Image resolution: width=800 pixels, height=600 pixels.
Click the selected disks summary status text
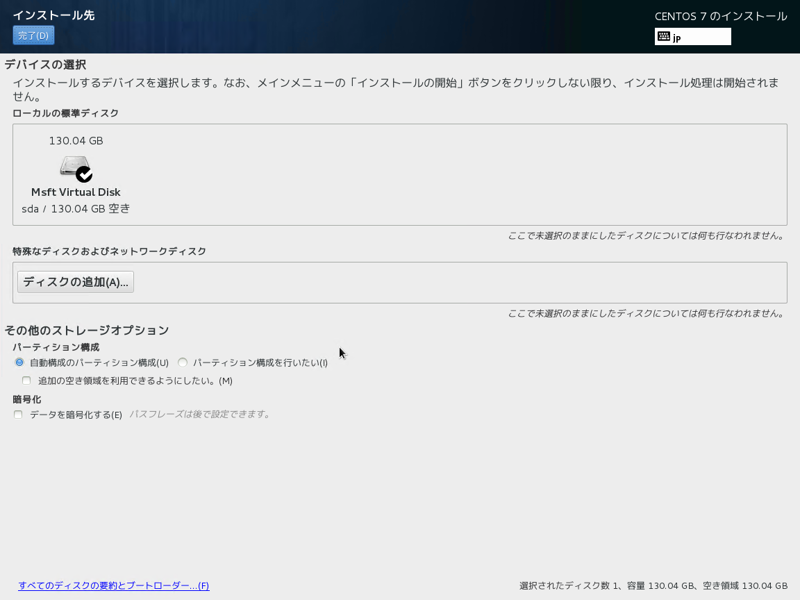tap(653, 586)
